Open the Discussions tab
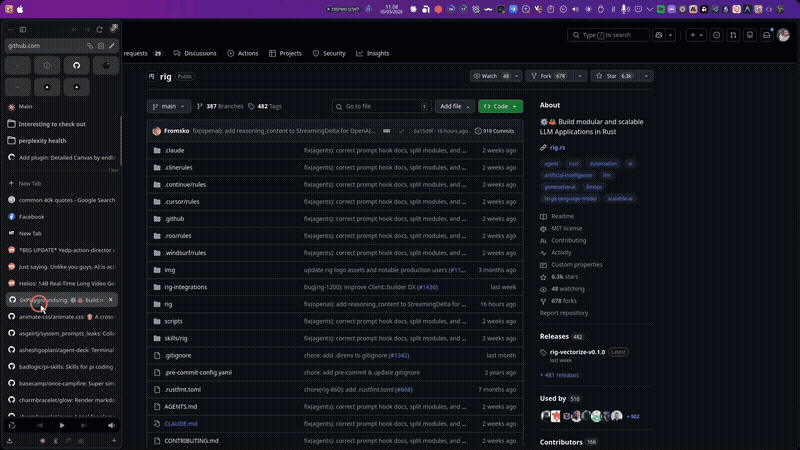The width and height of the screenshot is (800, 450). [x=195, y=53]
